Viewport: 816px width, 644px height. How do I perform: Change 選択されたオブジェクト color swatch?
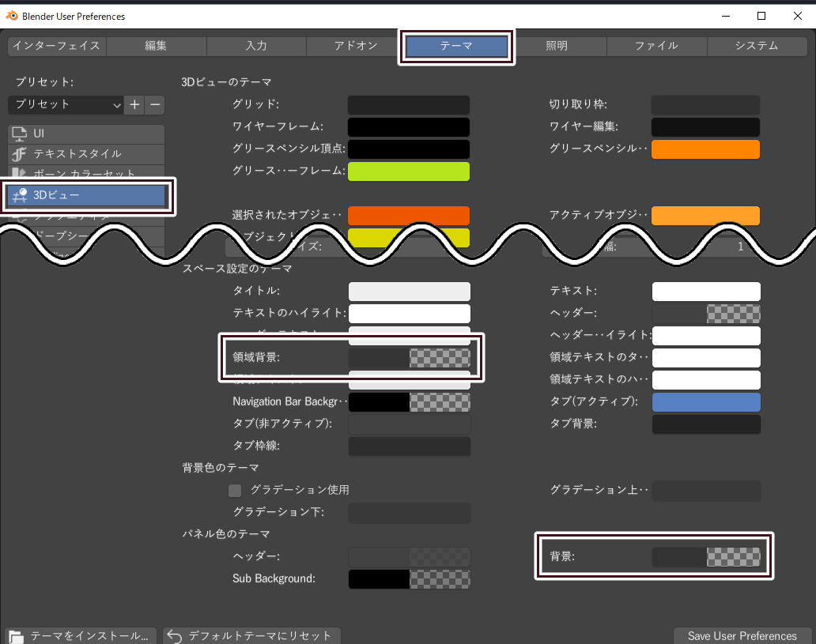pos(409,216)
